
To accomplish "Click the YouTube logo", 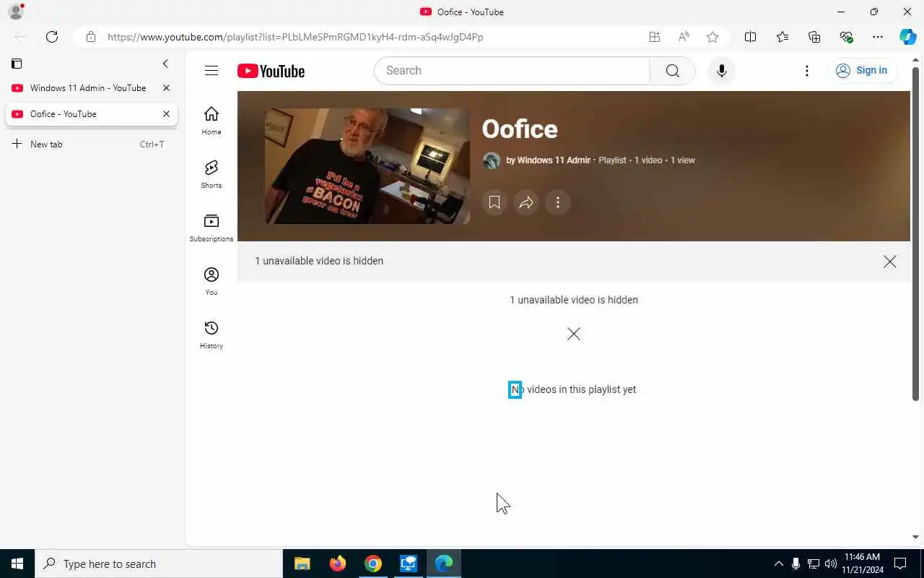I will 271,71.
